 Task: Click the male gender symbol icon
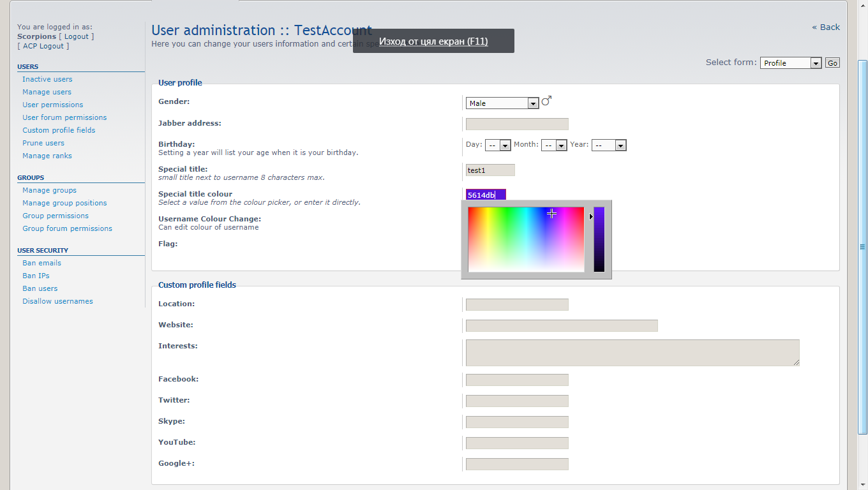tap(546, 101)
